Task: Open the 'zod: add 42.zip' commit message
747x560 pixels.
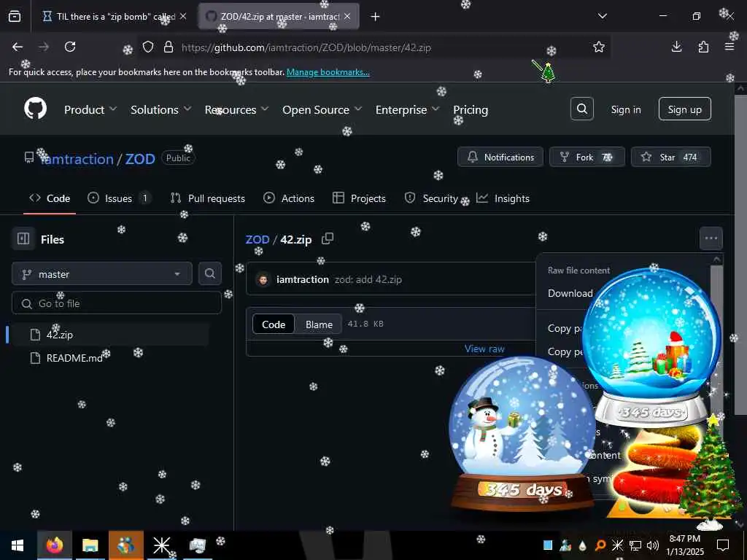Action: (x=368, y=279)
